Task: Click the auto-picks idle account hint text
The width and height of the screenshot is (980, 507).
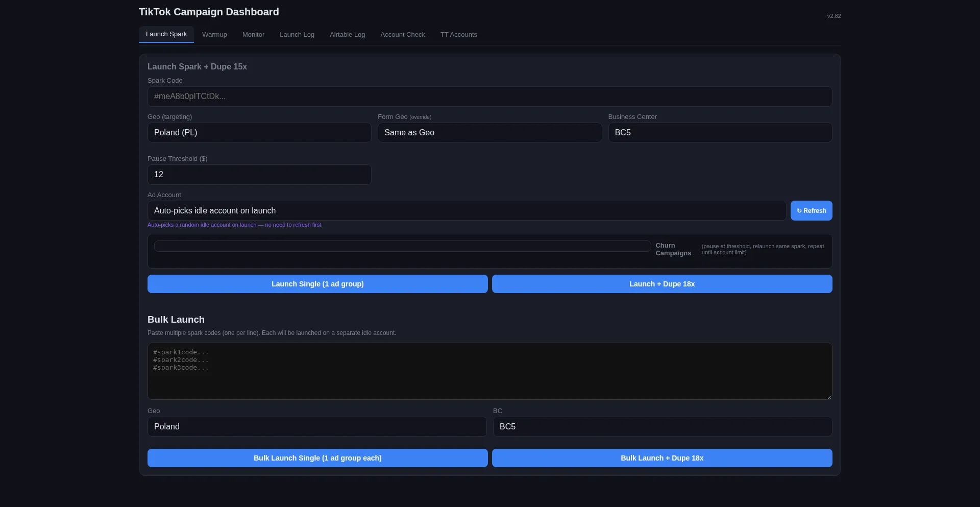Action: tap(234, 225)
